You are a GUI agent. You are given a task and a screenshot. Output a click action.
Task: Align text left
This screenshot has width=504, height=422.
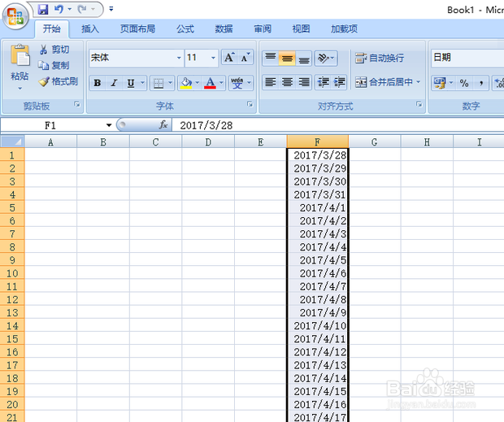point(271,83)
